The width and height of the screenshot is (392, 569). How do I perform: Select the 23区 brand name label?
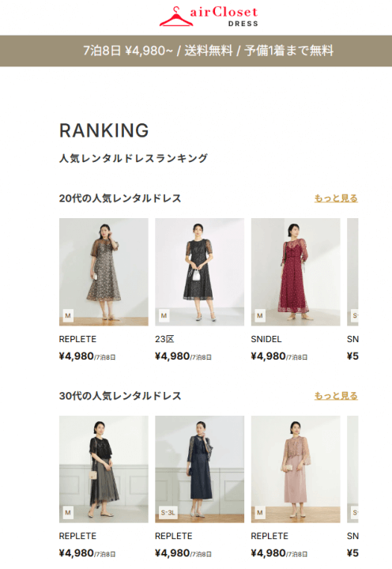tap(164, 339)
